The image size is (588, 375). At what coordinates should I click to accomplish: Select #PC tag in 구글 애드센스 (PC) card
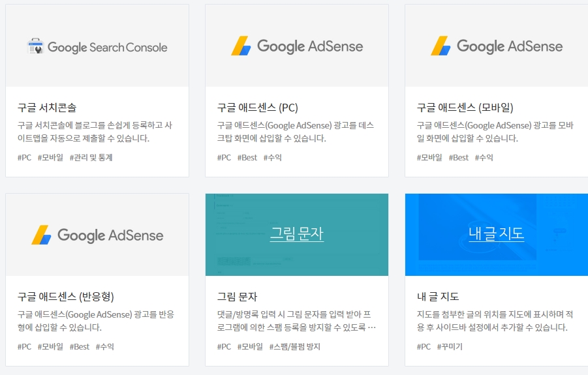pyautogui.click(x=224, y=157)
